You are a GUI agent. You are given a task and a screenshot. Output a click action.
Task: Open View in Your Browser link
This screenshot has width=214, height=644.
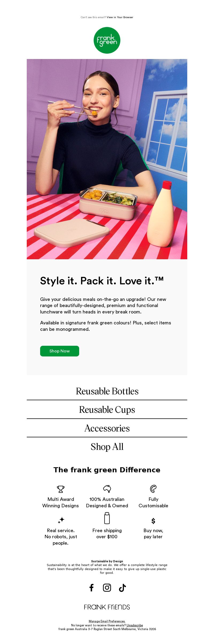coord(120,17)
